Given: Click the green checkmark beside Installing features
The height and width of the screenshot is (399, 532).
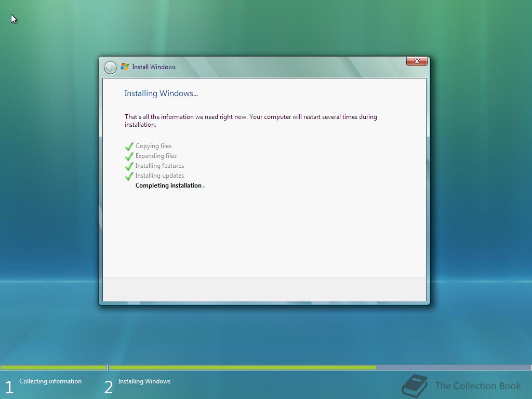Looking at the screenshot, I should click(129, 166).
